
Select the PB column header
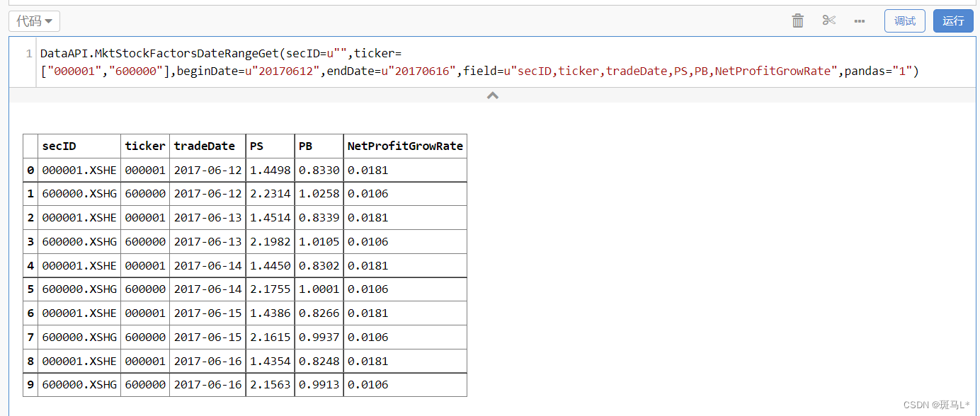click(x=319, y=146)
